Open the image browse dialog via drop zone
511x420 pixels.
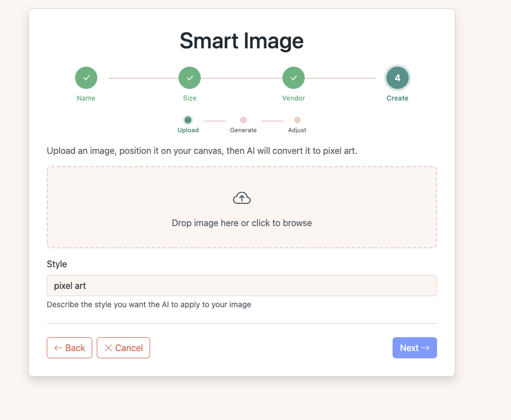pyautogui.click(x=241, y=207)
